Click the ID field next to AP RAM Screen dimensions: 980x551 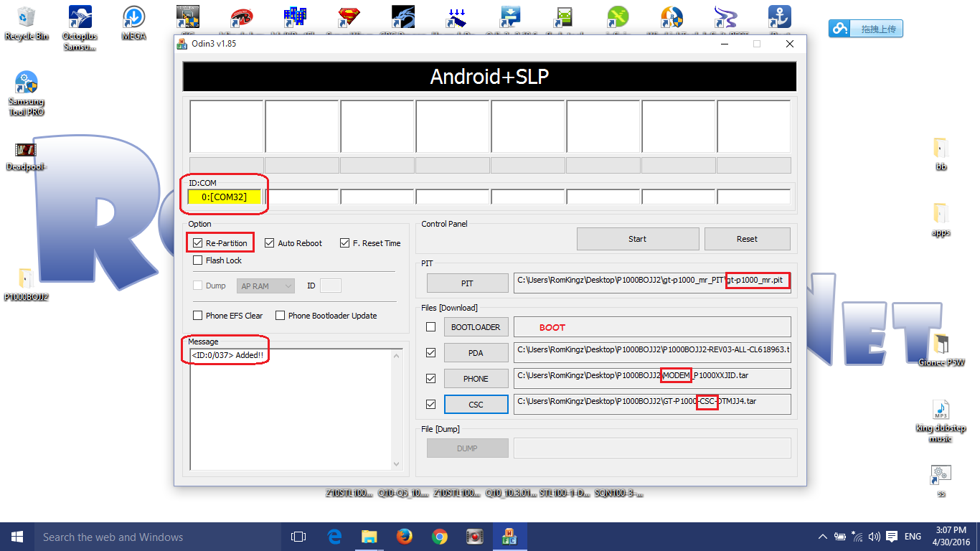[x=330, y=286]
